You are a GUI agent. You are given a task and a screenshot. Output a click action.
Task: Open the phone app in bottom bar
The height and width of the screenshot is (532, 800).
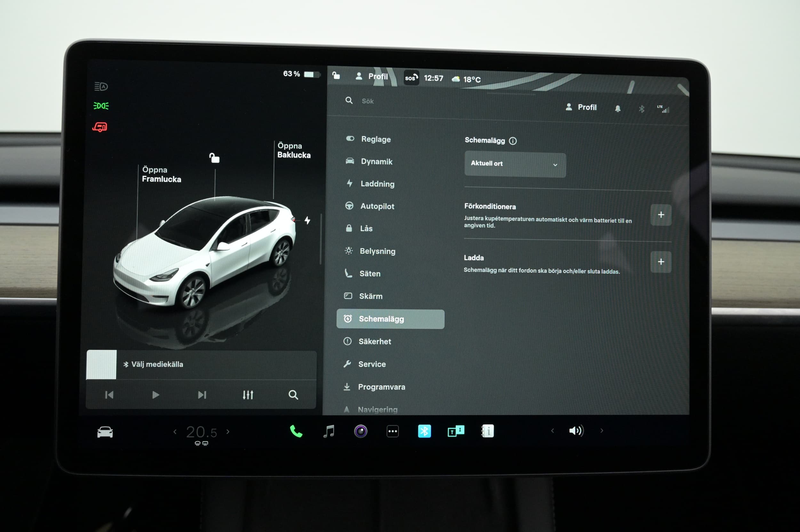pyautogui.click(x=296, y=431)
